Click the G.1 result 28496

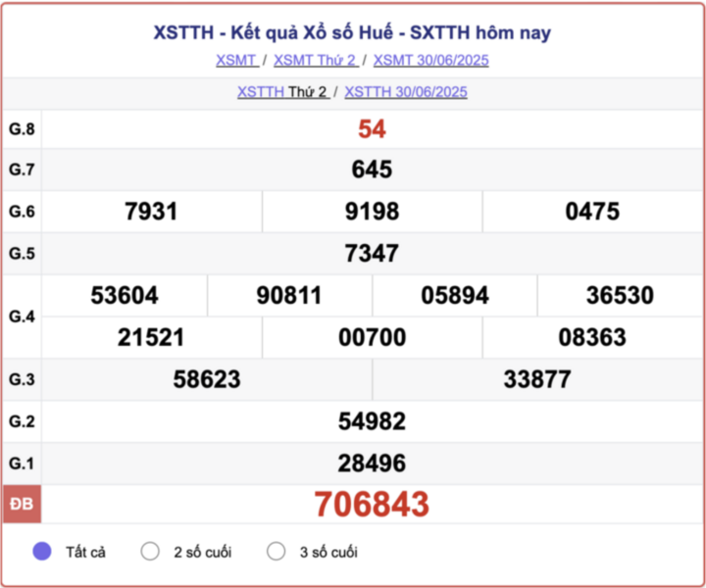click(x=372, y=464)
